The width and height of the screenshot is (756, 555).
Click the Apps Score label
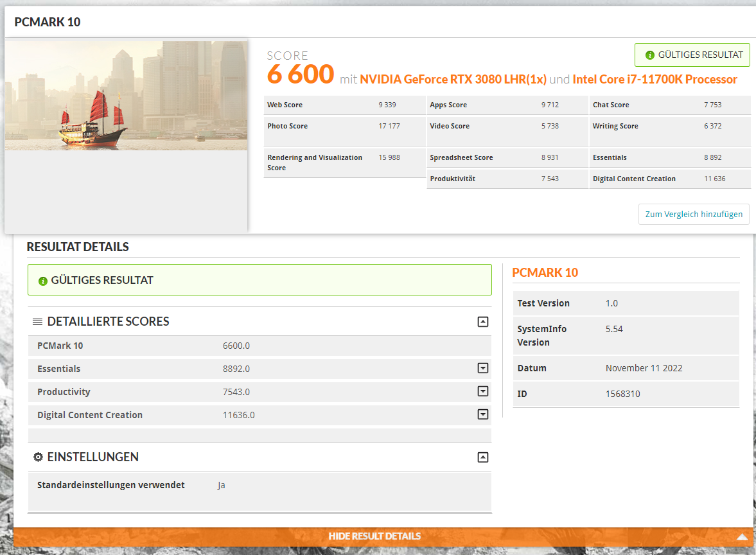(448, 105)
